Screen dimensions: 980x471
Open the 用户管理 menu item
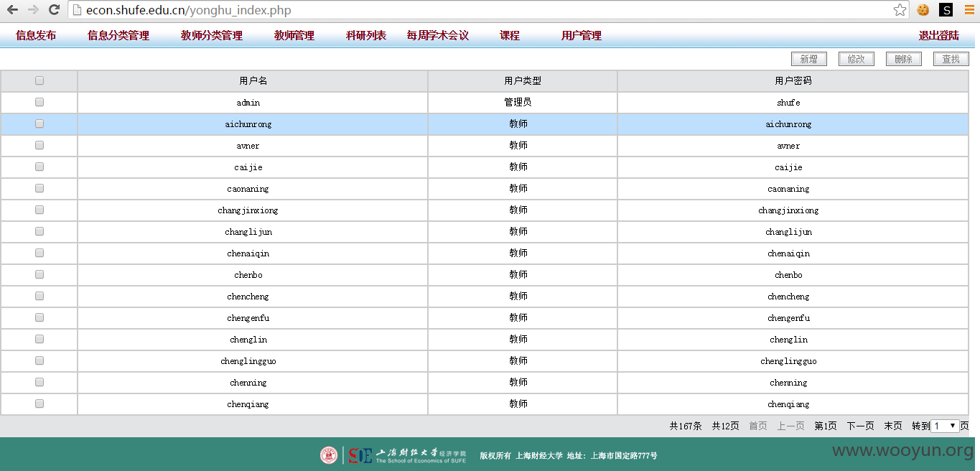coord(582,35)
